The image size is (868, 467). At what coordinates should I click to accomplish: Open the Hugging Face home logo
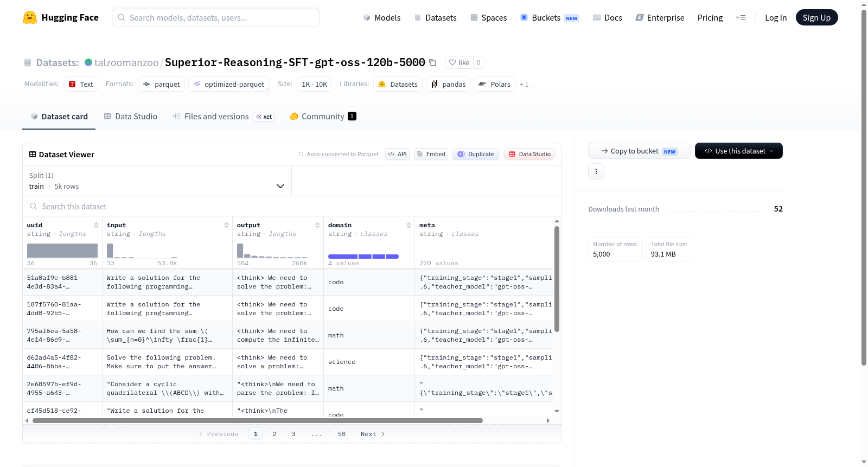click(x=61, y=17)
